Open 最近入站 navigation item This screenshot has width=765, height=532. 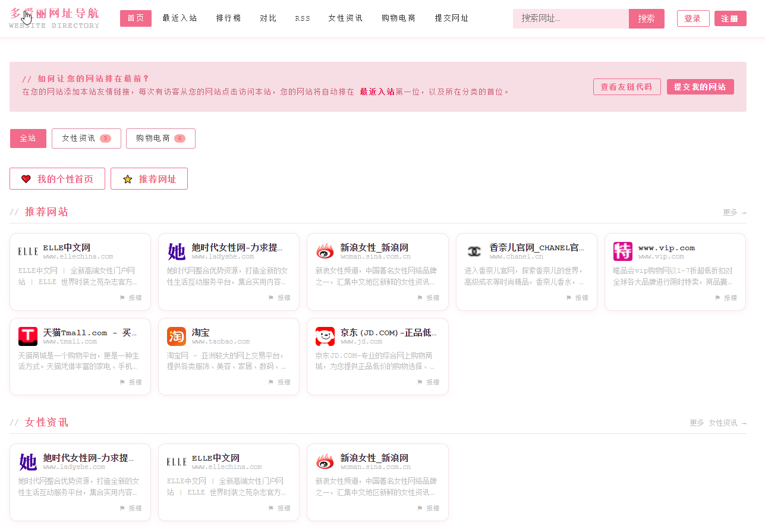(x=180, y=18)
